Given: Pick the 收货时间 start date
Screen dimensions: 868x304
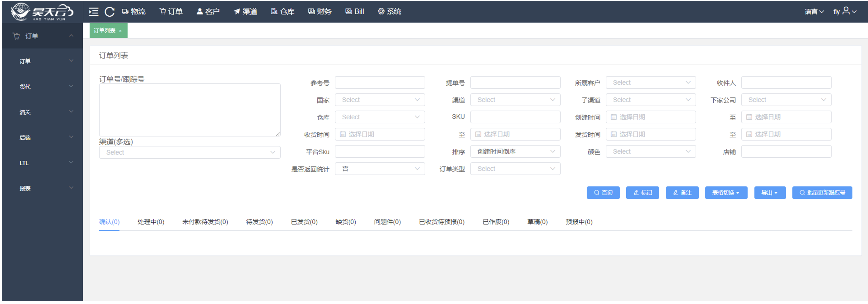Looking at the screenshot, I should [380, 134].
